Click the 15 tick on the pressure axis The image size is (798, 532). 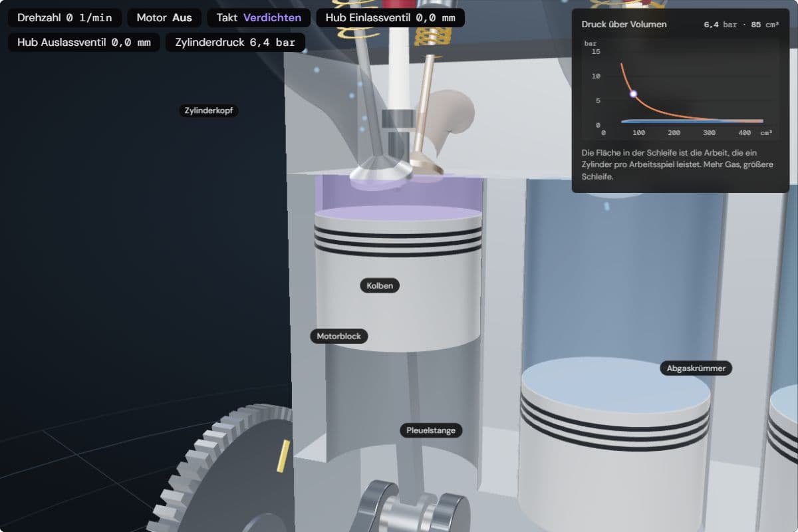[596, 52]
